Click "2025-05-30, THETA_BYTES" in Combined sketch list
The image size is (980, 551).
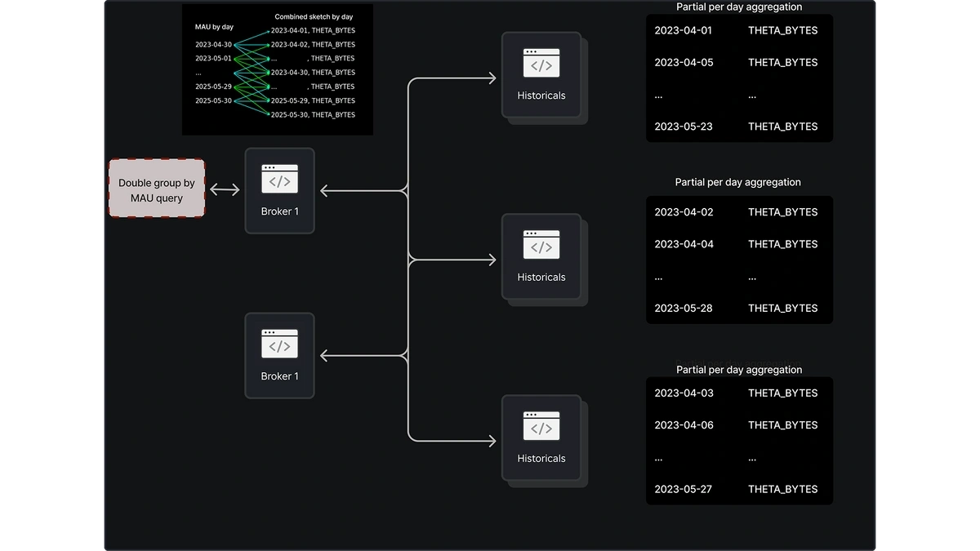(x=313, y=115)
